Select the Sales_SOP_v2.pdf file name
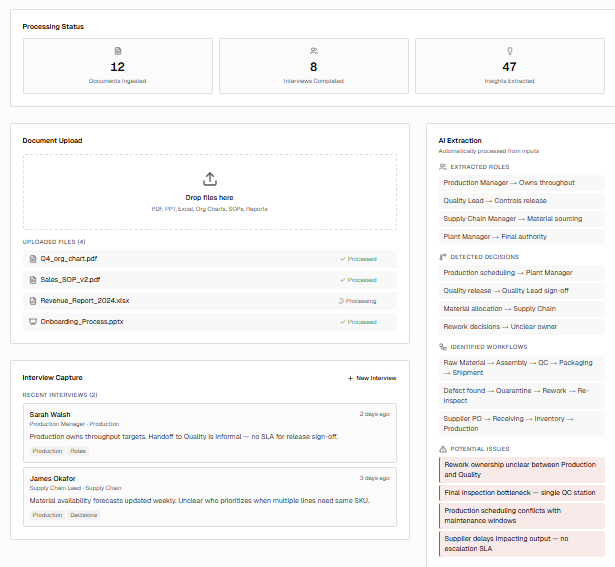 (x=70, y=280)
